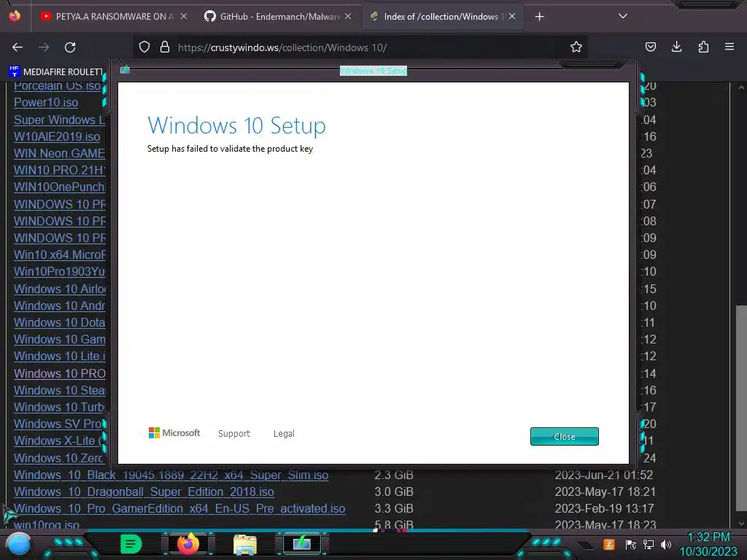Image resolution: width=747 pixels, height=560 pixels.
Task: Open the Firefox Downloads panel
Action: pyautogui.click(x=676, y=47)
